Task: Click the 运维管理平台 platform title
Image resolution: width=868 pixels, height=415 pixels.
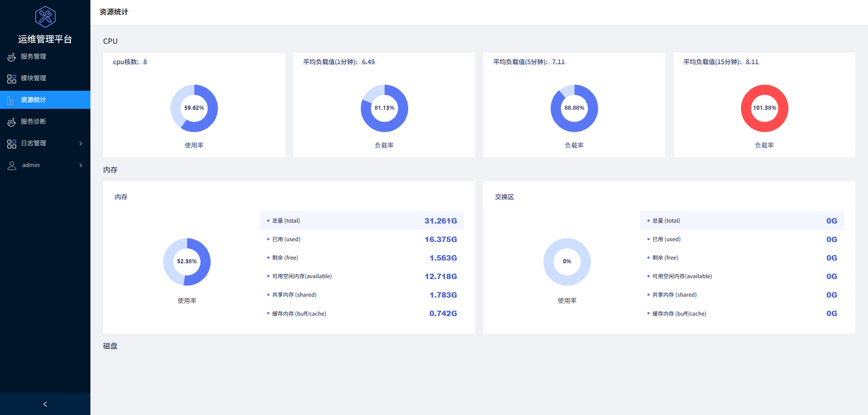Action: tap(45, 39)
